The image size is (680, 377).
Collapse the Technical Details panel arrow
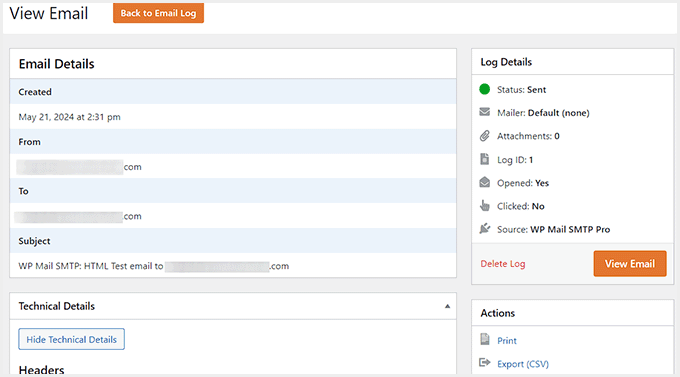pos(447,306)
